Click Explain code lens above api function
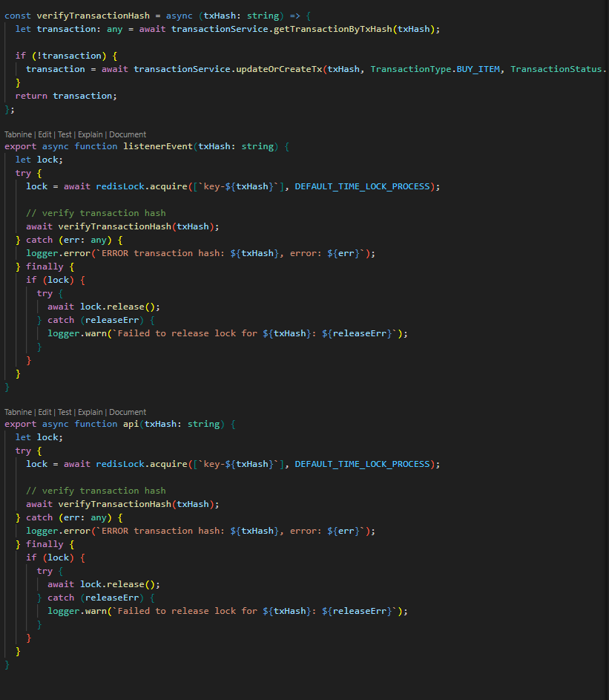Screen dimensions: 609x700 [90, 412]
